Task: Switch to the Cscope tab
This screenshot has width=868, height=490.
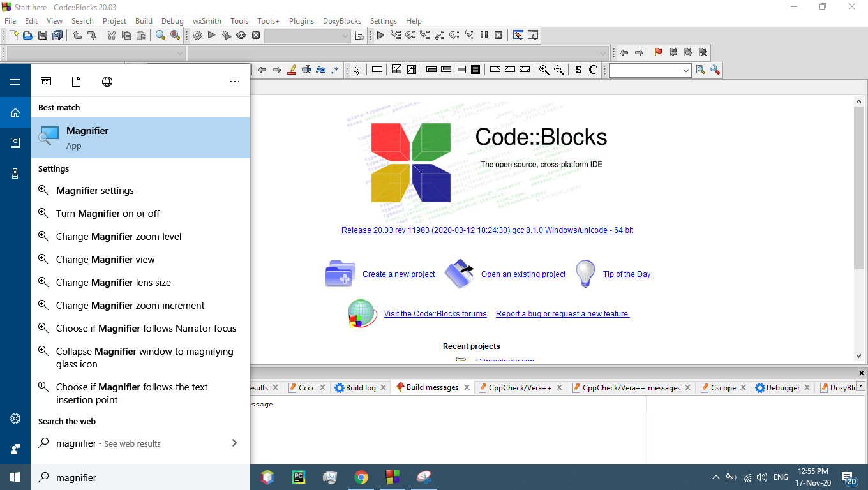Action: (723, 387)
